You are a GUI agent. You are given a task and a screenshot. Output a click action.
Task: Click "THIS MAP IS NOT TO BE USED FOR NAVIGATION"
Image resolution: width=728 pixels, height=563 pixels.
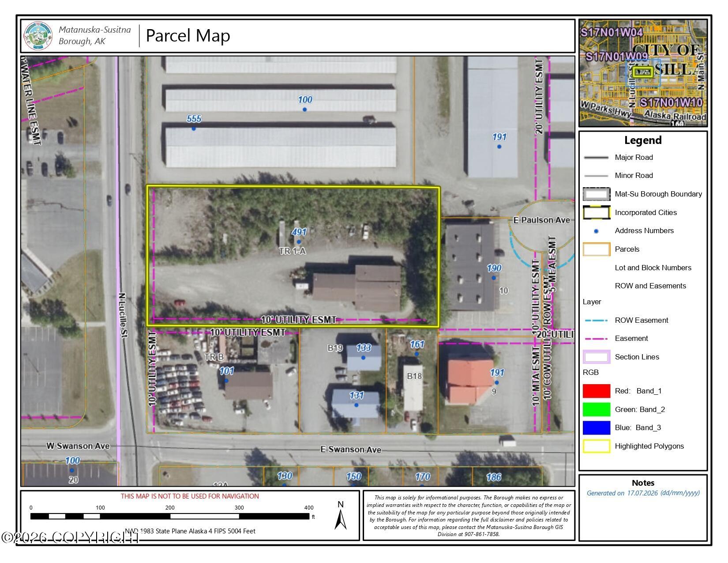190,496
